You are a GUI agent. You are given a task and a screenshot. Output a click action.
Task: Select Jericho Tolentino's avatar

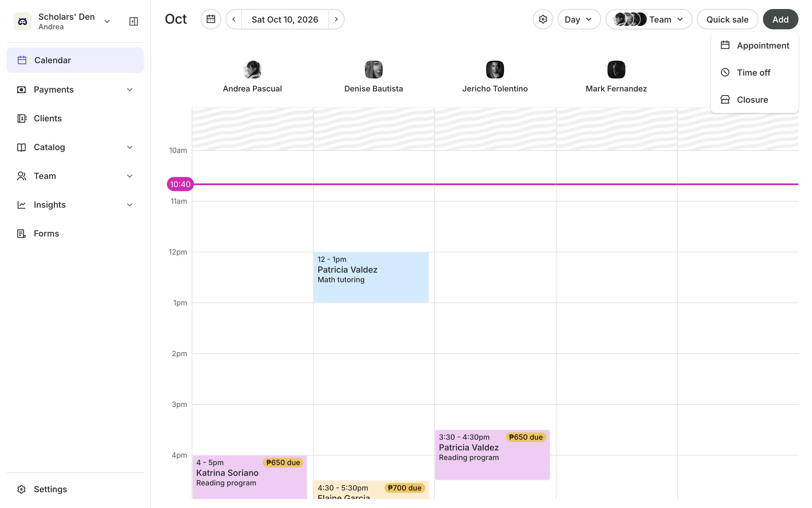[x=495, y=69]
